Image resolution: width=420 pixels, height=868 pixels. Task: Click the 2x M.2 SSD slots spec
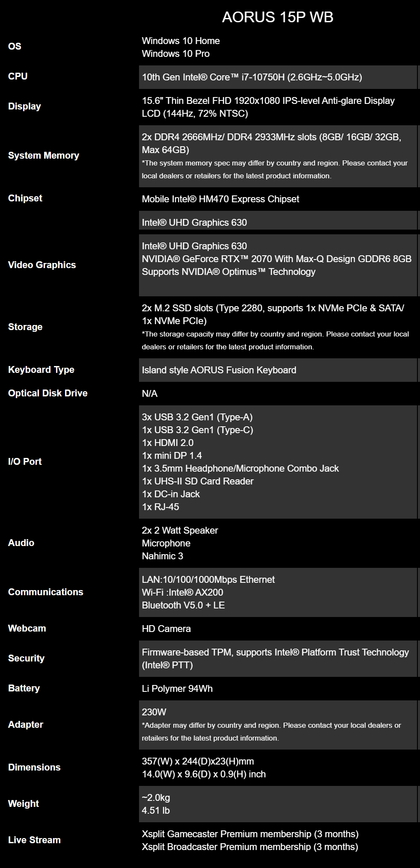(273, 314)
